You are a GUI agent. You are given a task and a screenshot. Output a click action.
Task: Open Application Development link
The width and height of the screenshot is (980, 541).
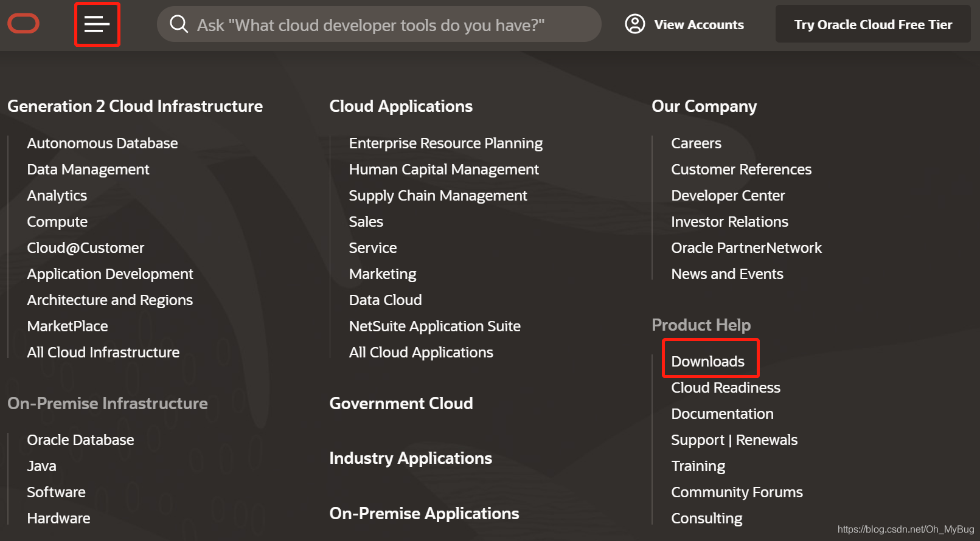click(x=110, y=274)
